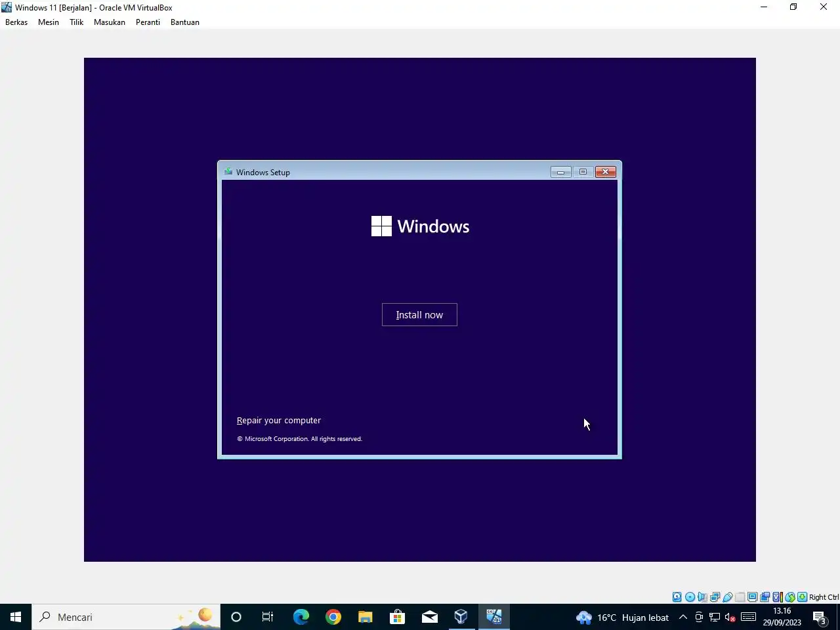Open the notification center icon
This screenshot has width=840, height=630.
coord(820,617)
